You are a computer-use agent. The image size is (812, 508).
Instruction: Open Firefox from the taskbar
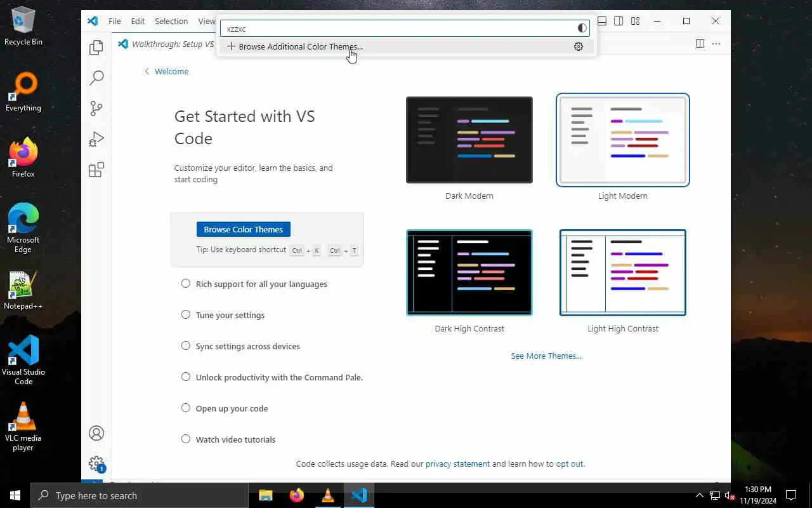pyautogui.click(x=296, y=495)
